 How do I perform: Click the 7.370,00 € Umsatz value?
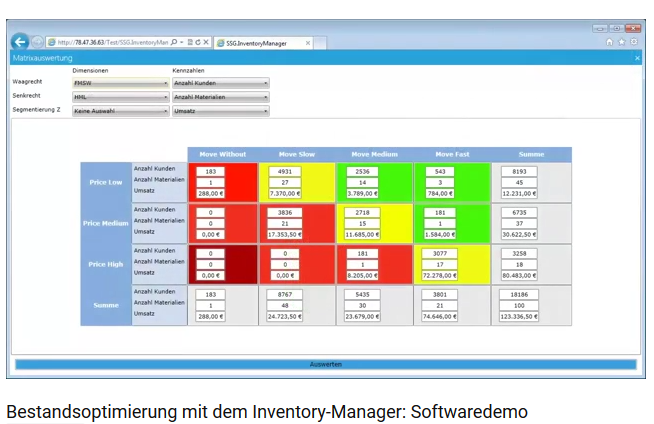pyautogui.click(x=285, y=193)
